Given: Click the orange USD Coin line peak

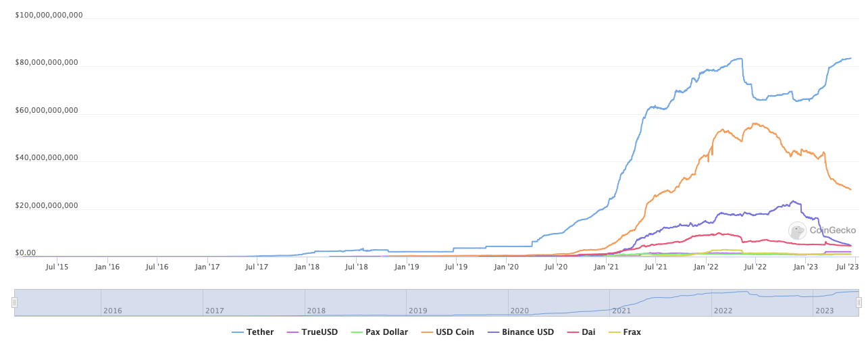Looking at the screenshot, I should tap(755, 124).
